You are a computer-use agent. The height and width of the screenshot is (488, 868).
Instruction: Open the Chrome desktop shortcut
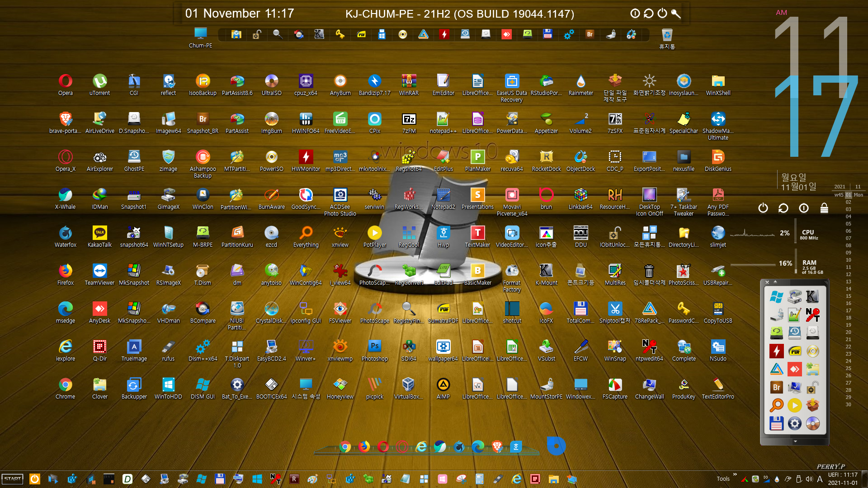point(65,388)
